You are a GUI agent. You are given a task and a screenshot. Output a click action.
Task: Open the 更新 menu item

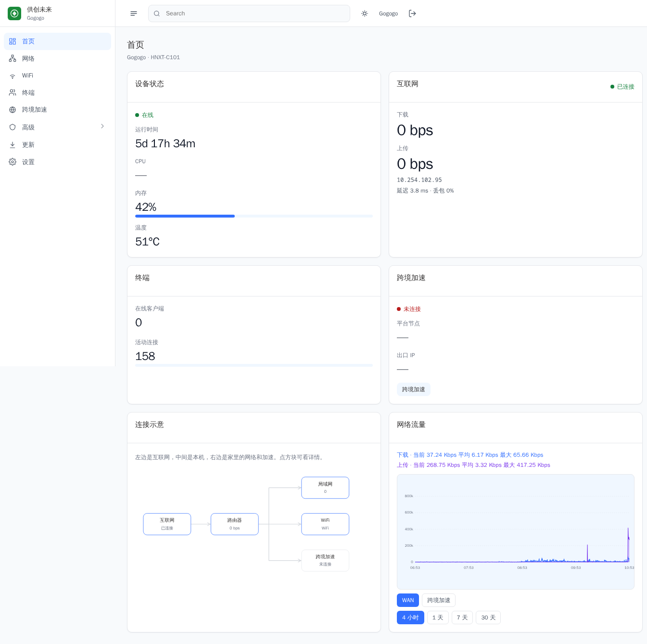pos(57,145)
